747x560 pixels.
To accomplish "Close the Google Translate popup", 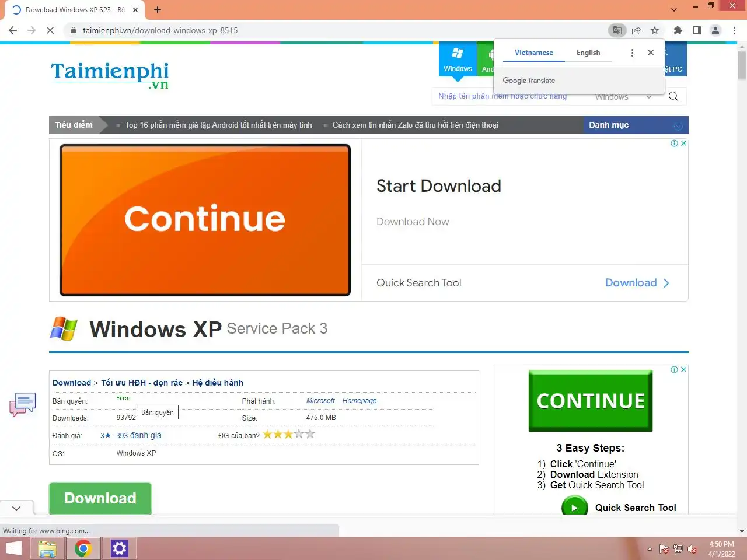I will (x=651, y=52).
